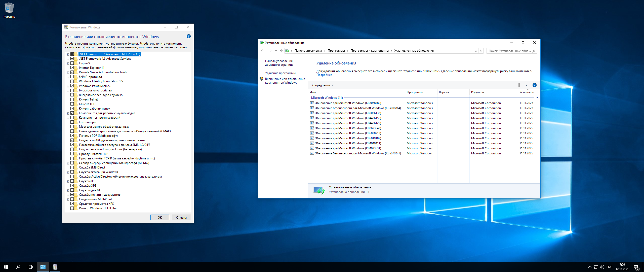The height and width of the screenshot is (272, 644).
Task: Open the notification center icon
Action: [x=636, y=267]
